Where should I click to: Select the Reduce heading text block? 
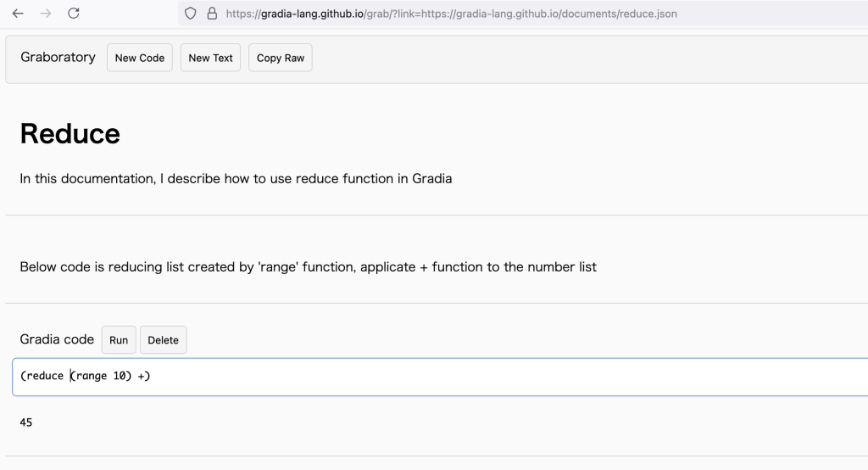click(x=70, y=133)
